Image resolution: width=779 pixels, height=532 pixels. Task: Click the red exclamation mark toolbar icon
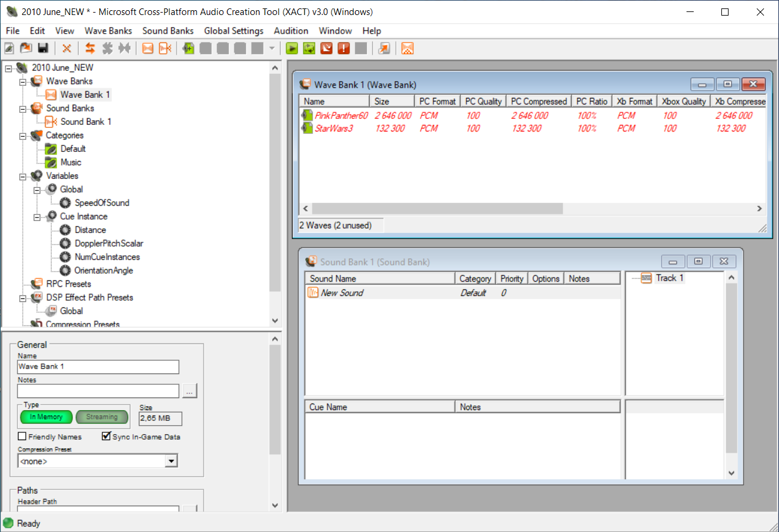343,49
